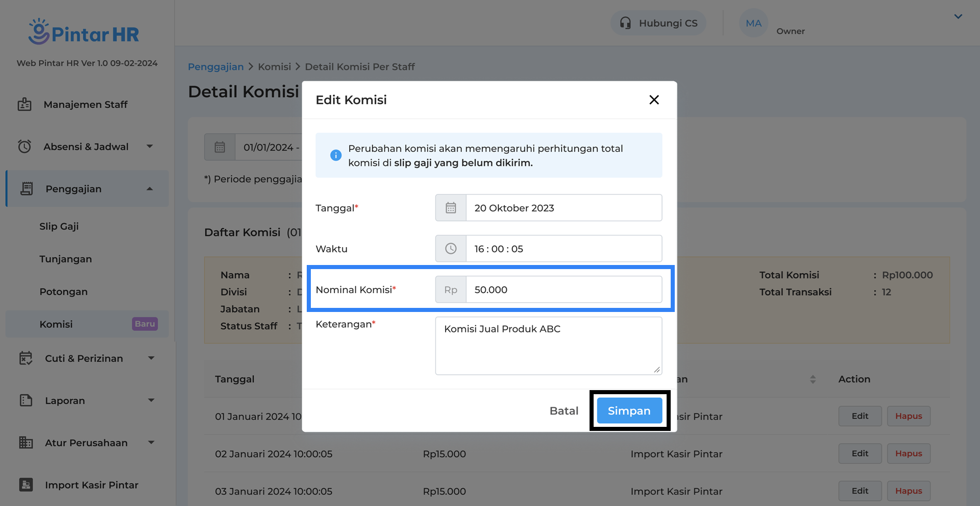Close the Edit Komisi dialog
The height and width of the screenshot is (506, 980).
coord(654,100)
